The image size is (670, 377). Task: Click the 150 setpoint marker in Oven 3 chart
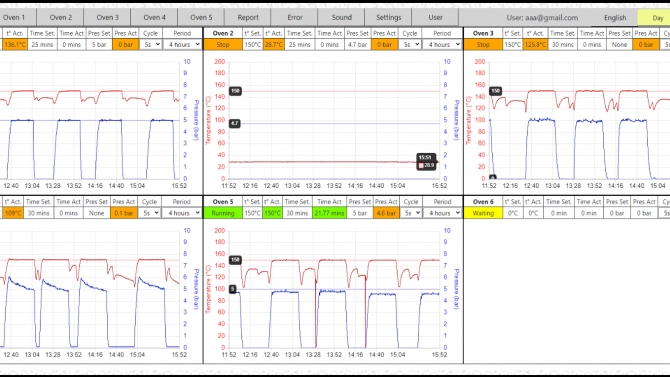(495, 91)
